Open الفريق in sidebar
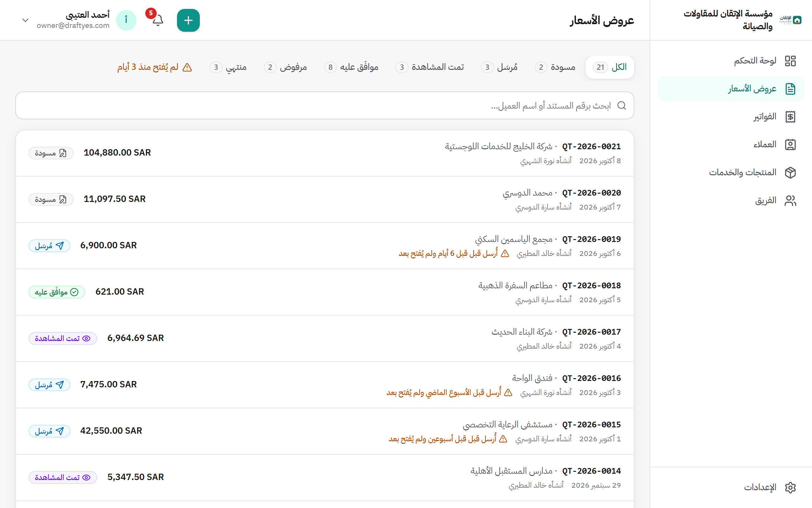This screenshot has width=812, height=508. pos(731,201)
